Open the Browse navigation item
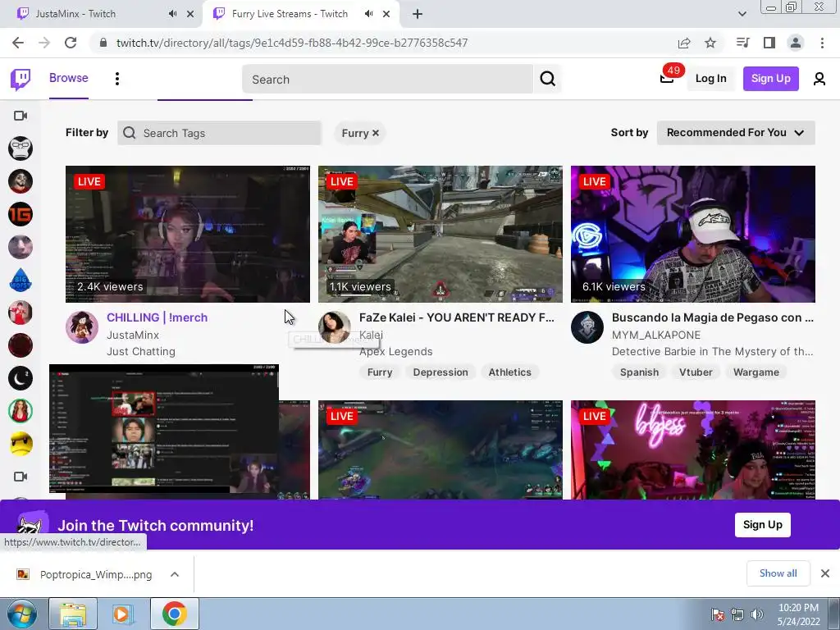This screenshot has width=840, height=630. (69, 78)
